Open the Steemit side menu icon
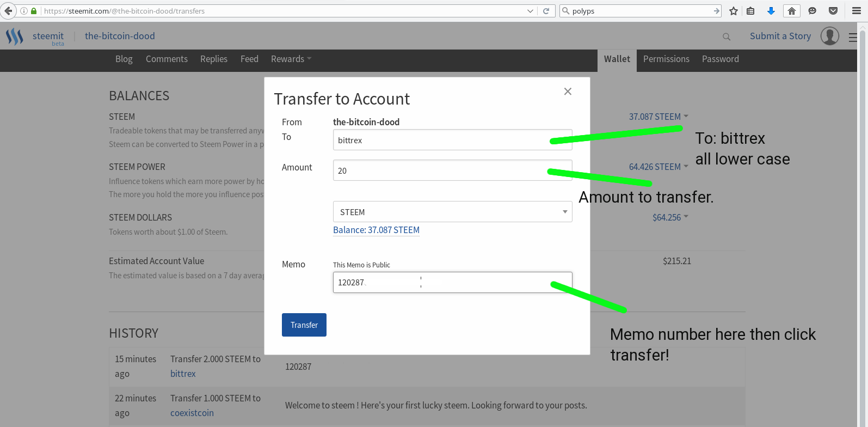This screenshot has width=868, height=427. point(853,37)
